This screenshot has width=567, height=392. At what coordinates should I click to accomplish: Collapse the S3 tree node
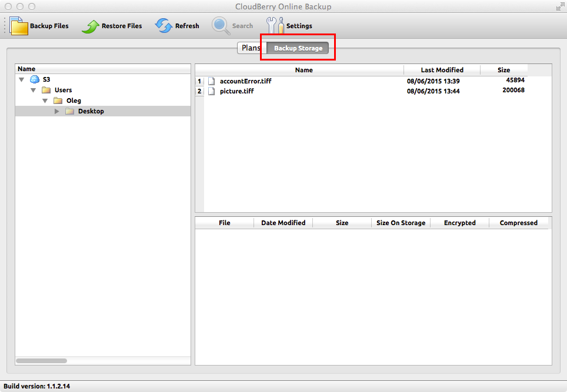point(21,79)
